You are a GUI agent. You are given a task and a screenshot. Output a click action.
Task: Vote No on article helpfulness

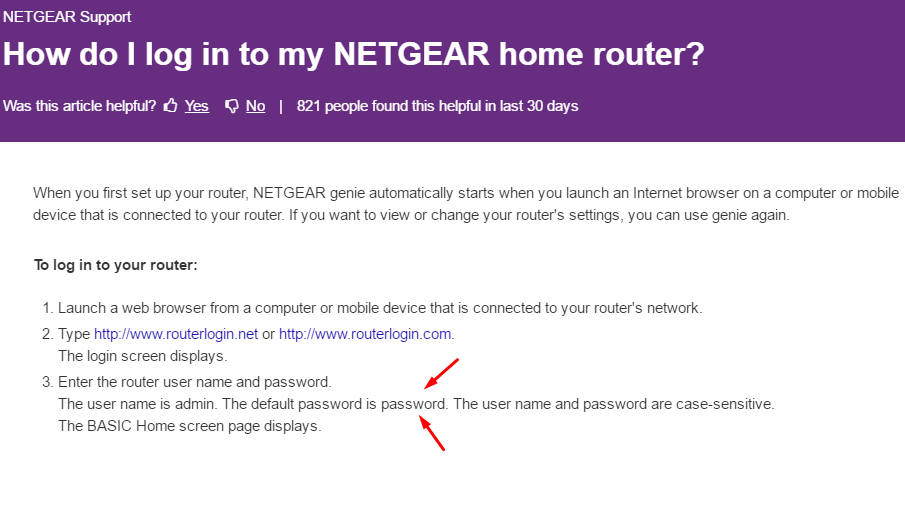256,106
